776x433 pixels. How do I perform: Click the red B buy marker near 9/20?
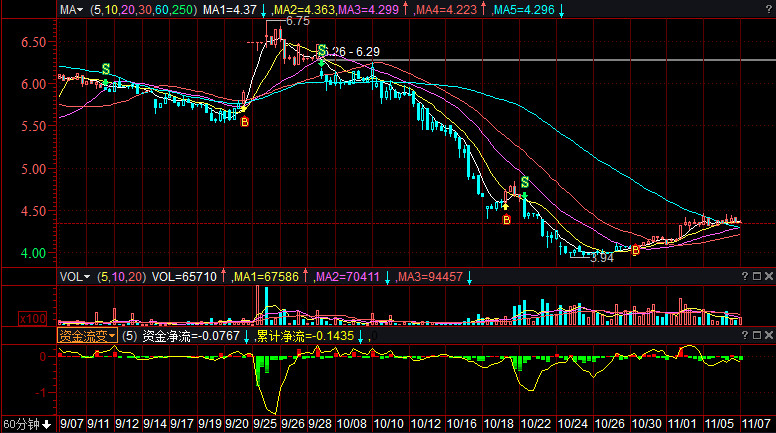[x=243, y=121]
